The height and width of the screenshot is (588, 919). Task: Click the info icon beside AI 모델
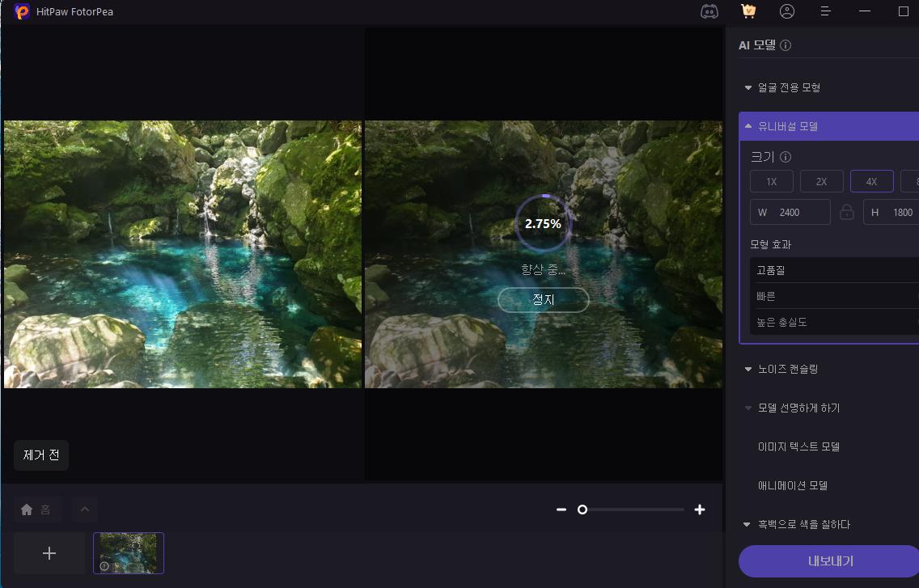786,46
